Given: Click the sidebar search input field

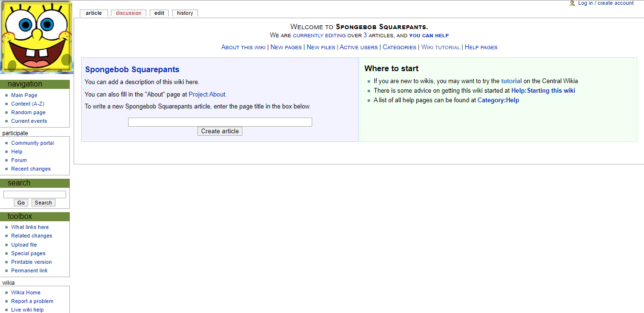Looking at the screenshot, I should click(34, 194).
